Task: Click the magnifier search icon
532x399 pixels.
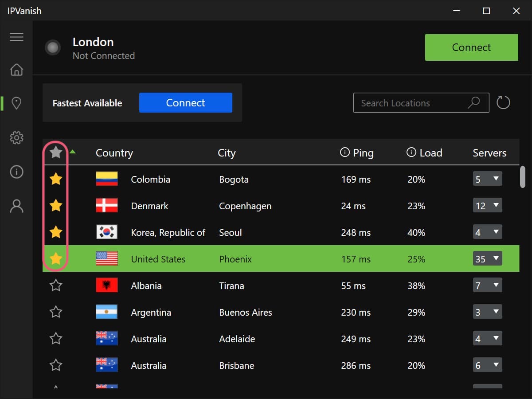Action: click(x=474, y=103)
